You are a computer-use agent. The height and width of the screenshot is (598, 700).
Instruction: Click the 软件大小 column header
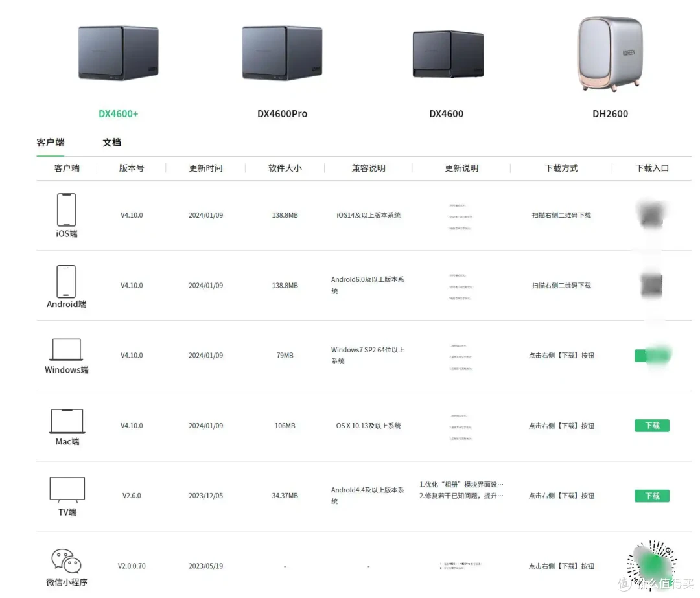click(285, 168)
